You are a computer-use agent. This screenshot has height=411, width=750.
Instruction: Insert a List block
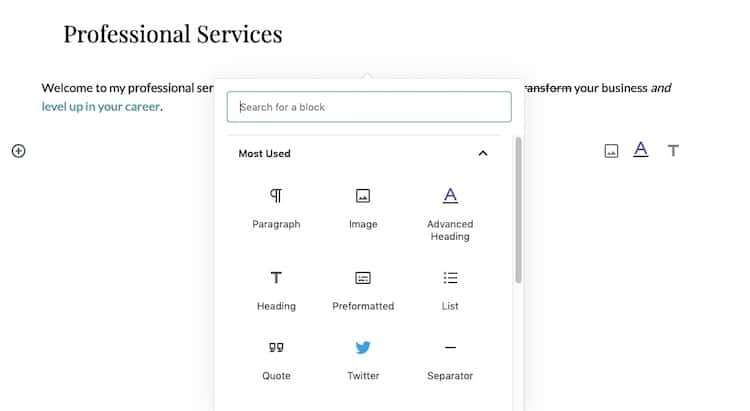click(450, 291)
